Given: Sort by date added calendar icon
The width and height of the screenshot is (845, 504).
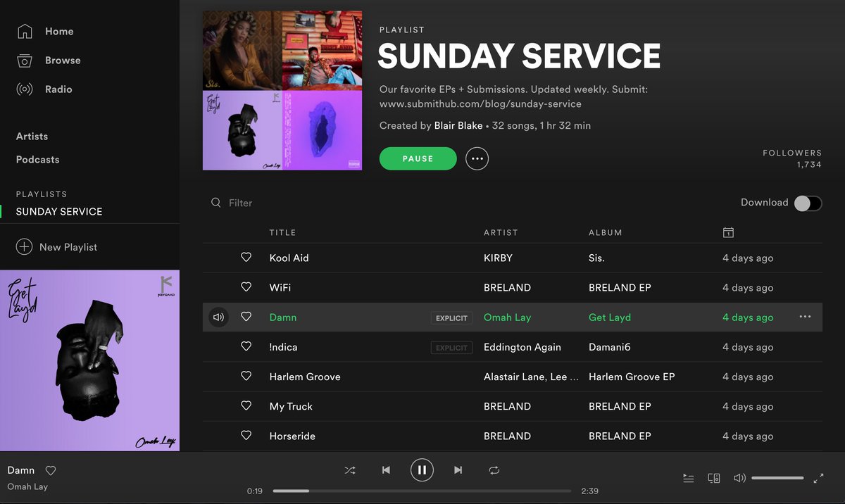Looking at the screenshot, I should [x=729, y=232].
